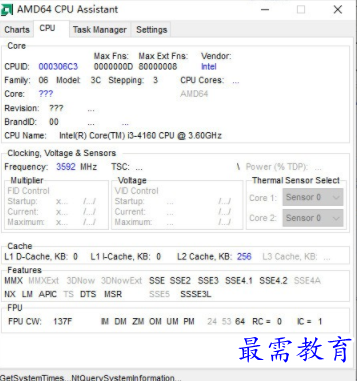This screenshot has height=381, width=360.
Task: Click the CPUID value 000306C3
Action: (x=58, y=67)
